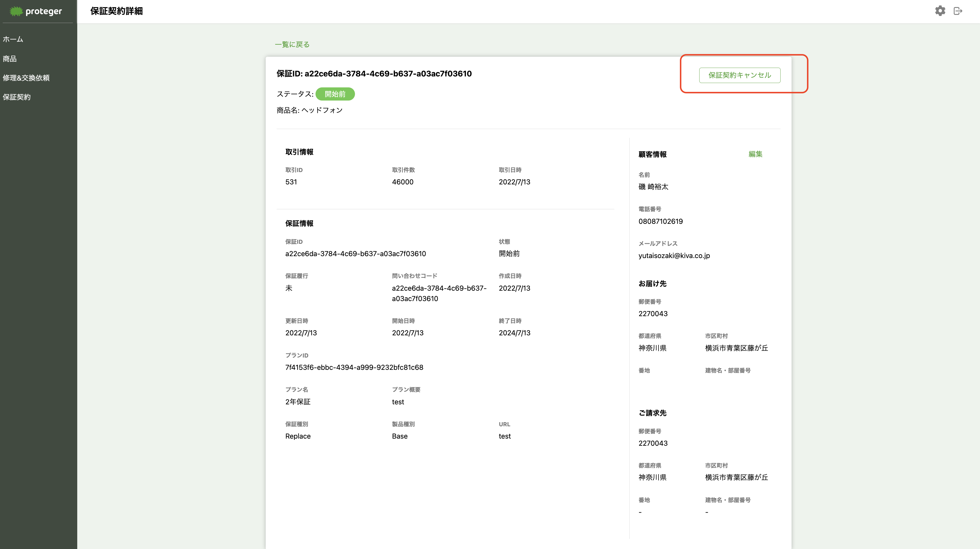The height and width of the screenshot is (549, 980).
Task: Open the settings gear icon
Action: tap(940, 11)
